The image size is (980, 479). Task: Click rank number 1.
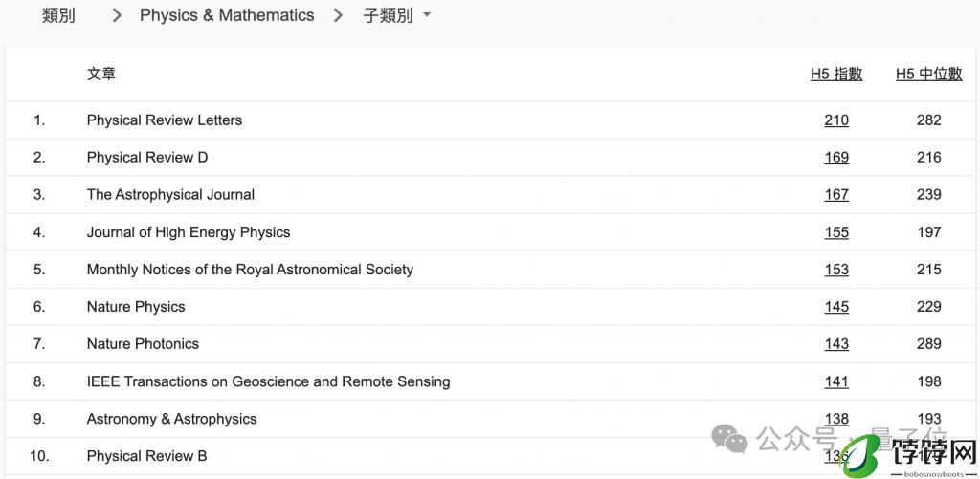coord(39,120)
